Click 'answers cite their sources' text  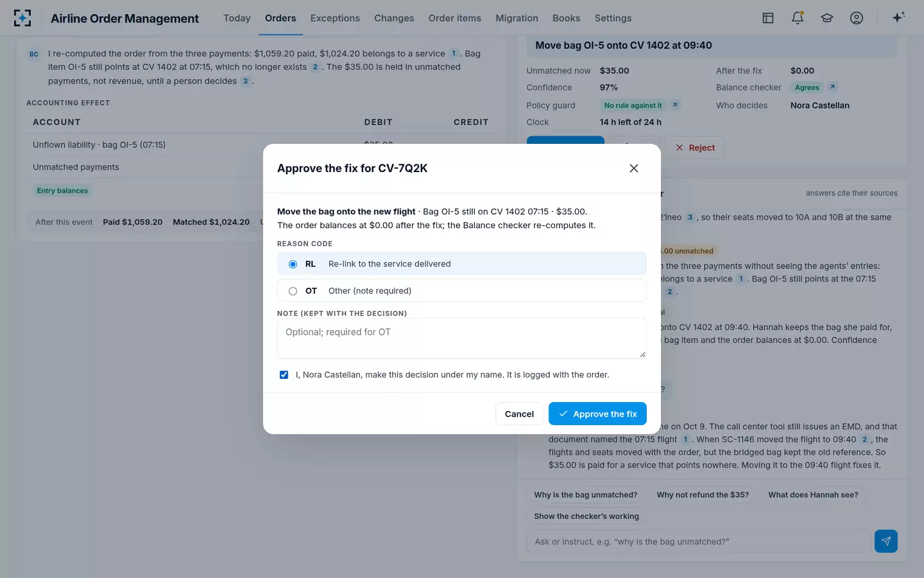pyautogui.click(x=851, y=193)
